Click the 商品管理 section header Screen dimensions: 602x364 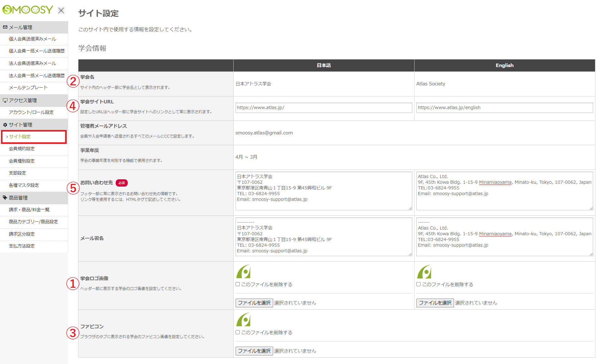coord(34,198)
